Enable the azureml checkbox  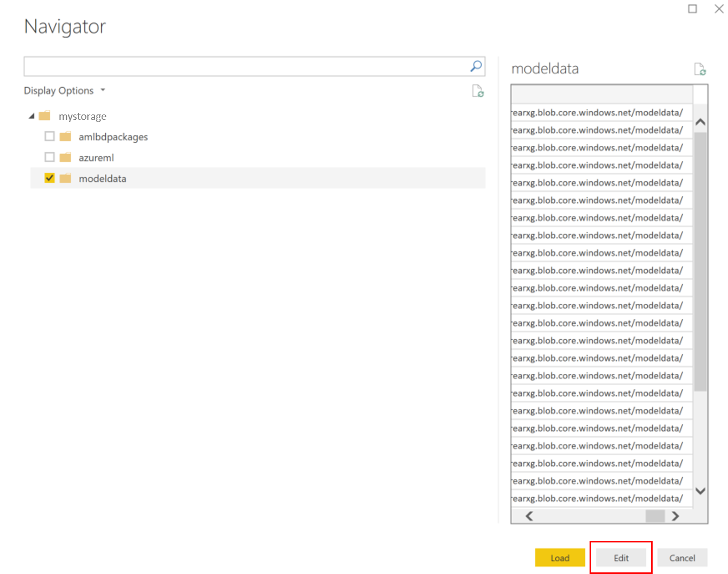pyautogui.click(x=49, y=157)
